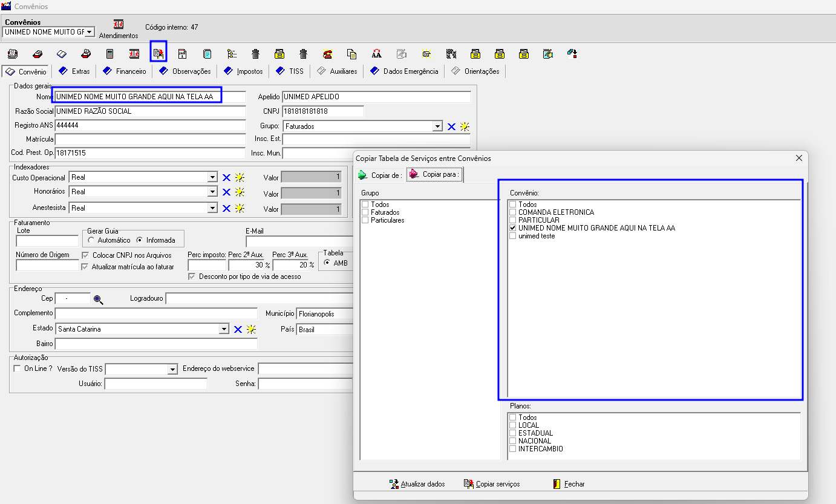Check COMANDA ELETRONICA in the Convênio list

click(513, 212)
